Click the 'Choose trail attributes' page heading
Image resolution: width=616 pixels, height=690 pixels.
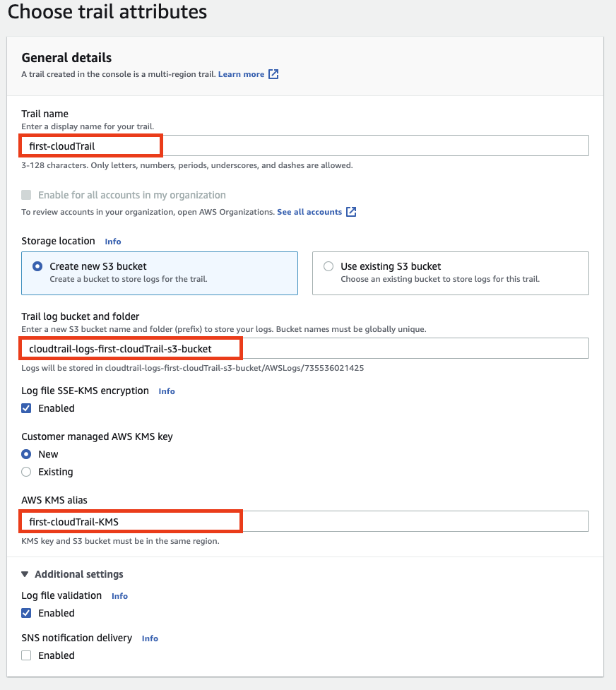click(x=107, y=11)
